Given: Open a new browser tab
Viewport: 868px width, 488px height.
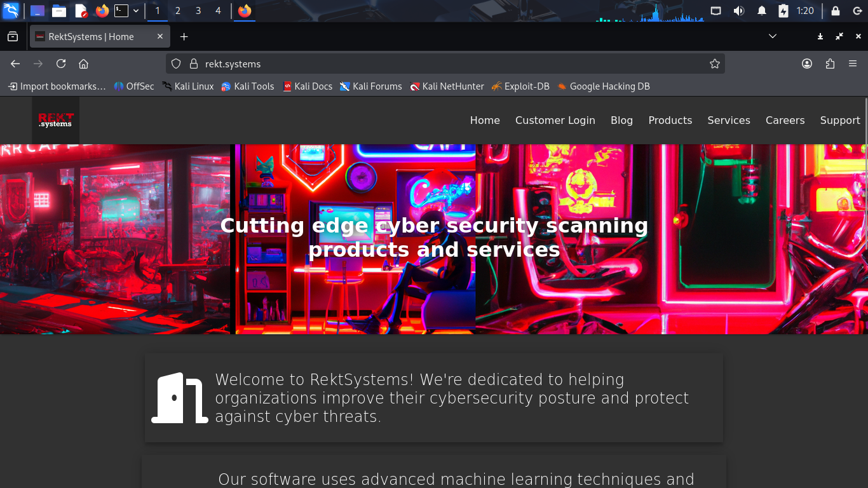Looking at the screenshot, I should (x=184, y=37).
